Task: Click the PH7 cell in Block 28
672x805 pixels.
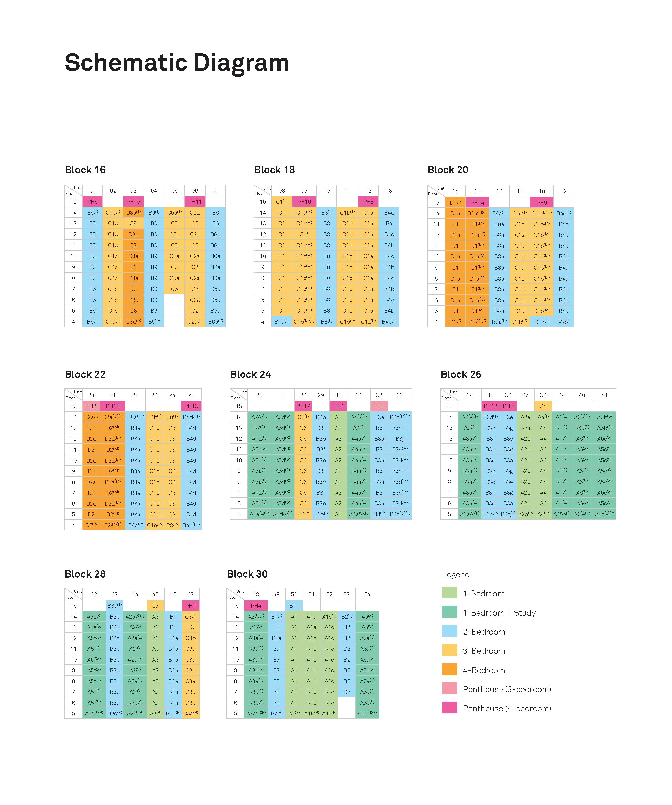Action: 190,606
